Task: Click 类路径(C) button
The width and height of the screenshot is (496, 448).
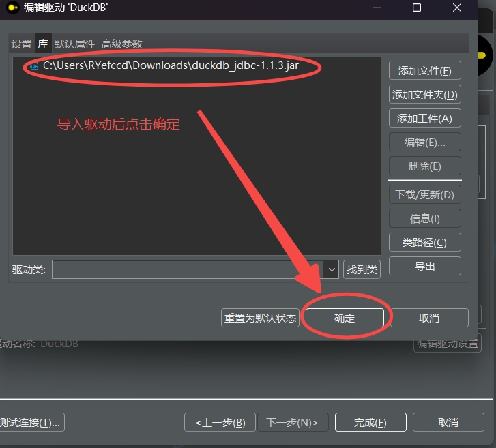Action: pyautogui.click(x=424, y=243)
